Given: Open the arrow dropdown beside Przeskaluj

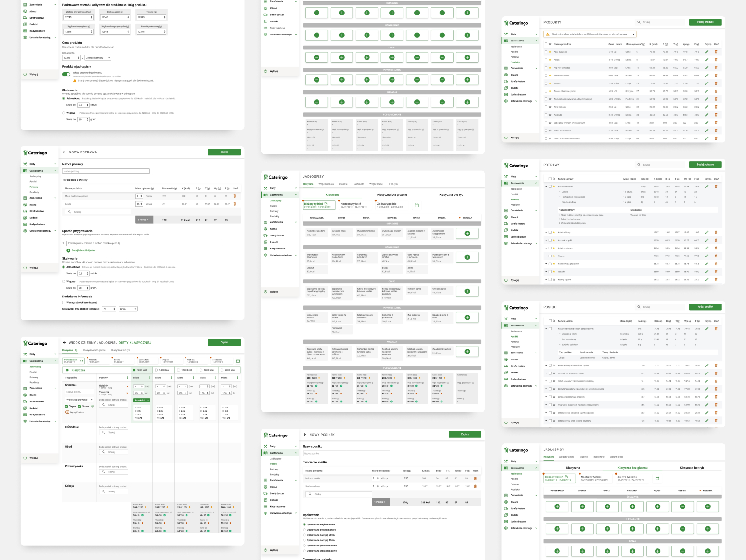Looking at the screenshot, I should click(148, 400).
